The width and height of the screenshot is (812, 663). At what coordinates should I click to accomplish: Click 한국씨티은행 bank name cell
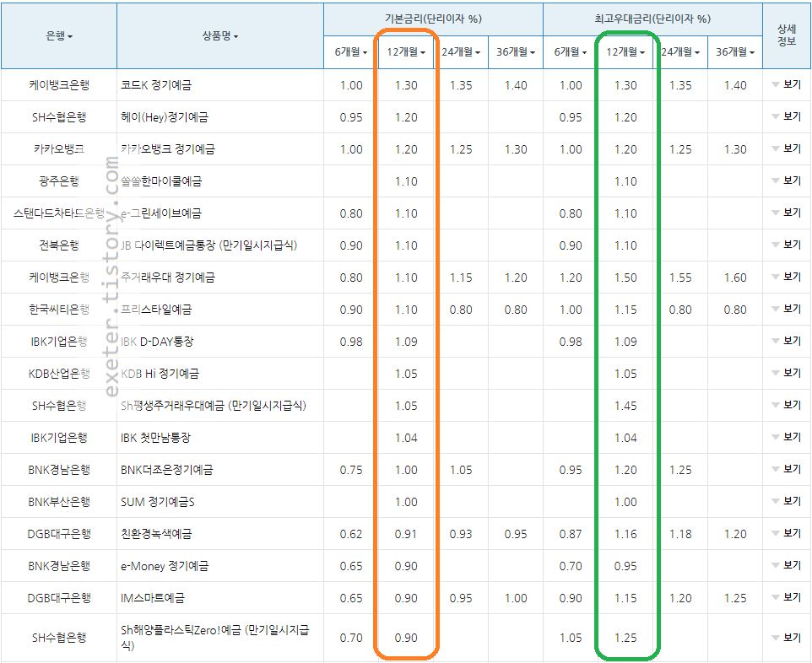coord(59,310)
